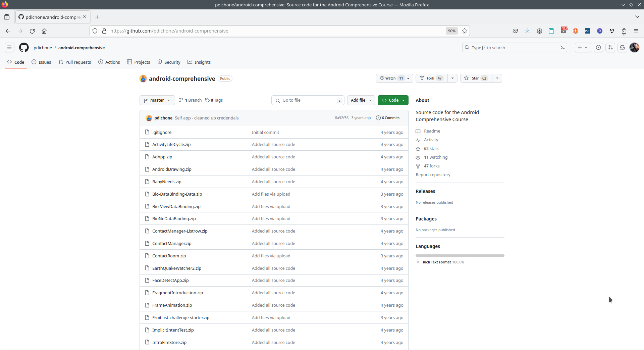644x350 pixels.
Task: Open the recent browsing tab list icon
Action: pyautogui.click(x=7, y=17)
